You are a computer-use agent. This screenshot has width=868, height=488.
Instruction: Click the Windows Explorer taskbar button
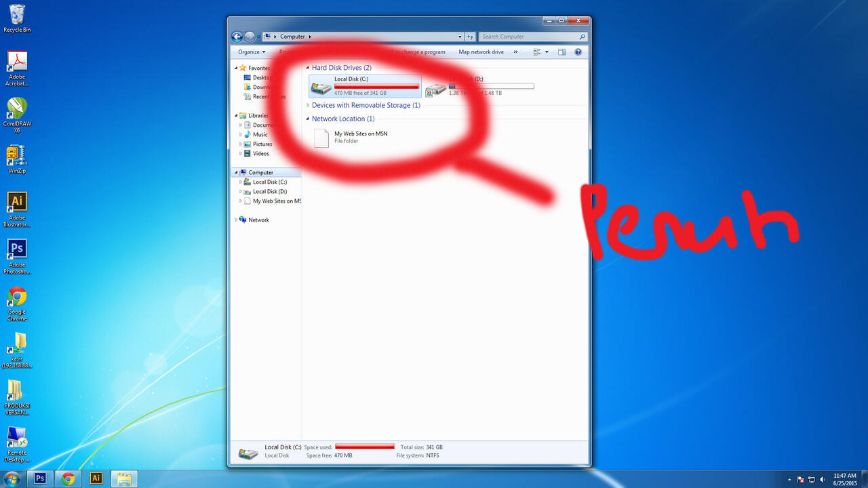pyautogui.click(x=124, y=479)
